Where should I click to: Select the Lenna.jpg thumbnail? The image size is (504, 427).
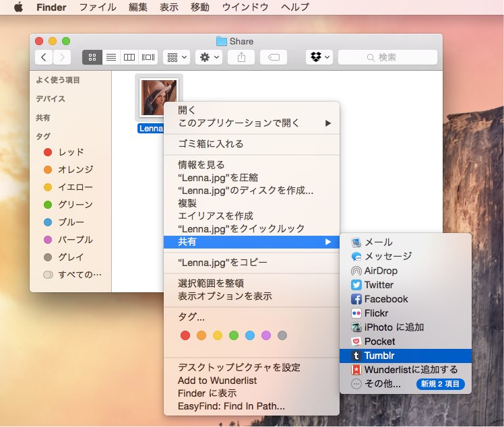tap(159, 98)
